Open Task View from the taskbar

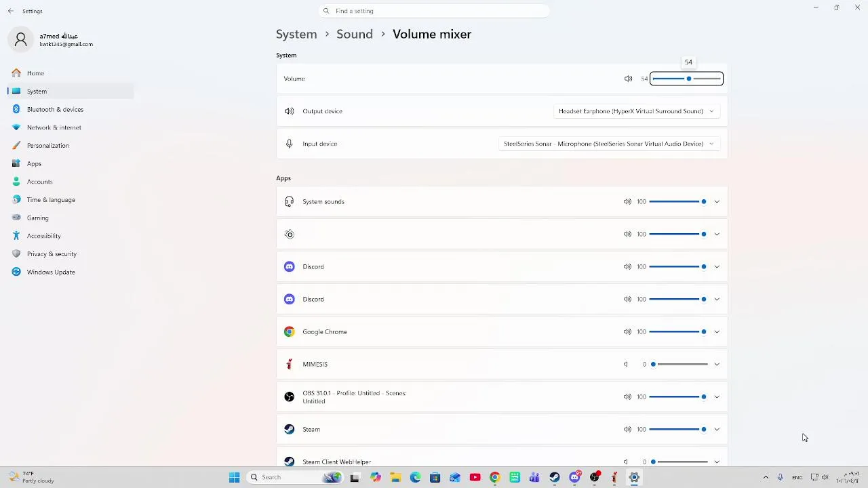(354, 477)
